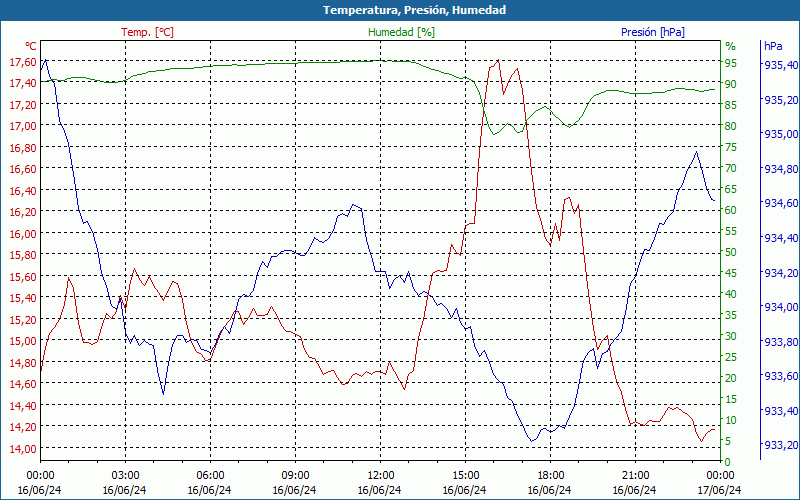Viewport: 800px width, 500px height.
Task: Click pressure axis value 935,20
Action: coord(780,99)
